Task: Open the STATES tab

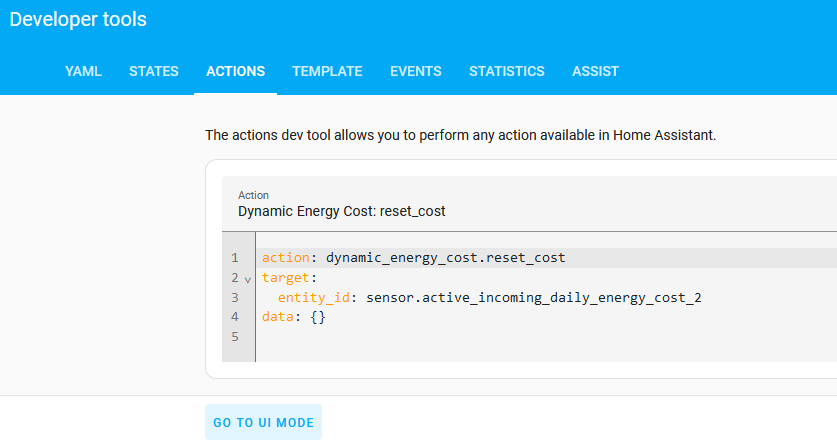Action: click(x=154, y=71)
